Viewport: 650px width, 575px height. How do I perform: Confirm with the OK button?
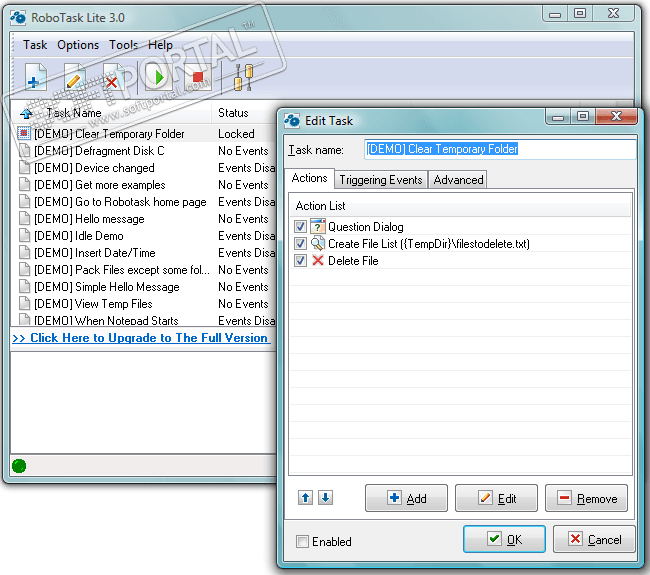click(504, 539)
